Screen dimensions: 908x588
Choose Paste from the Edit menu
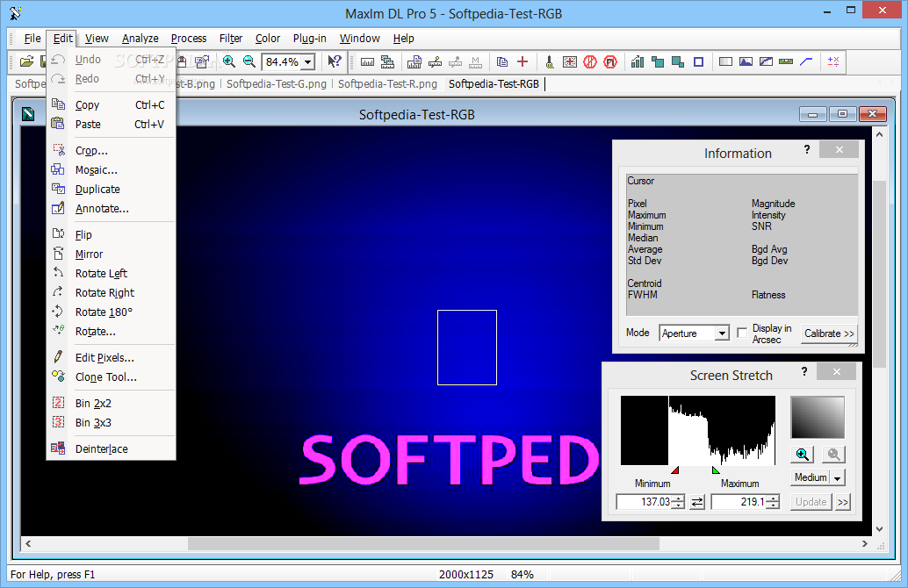click(111, 124)
